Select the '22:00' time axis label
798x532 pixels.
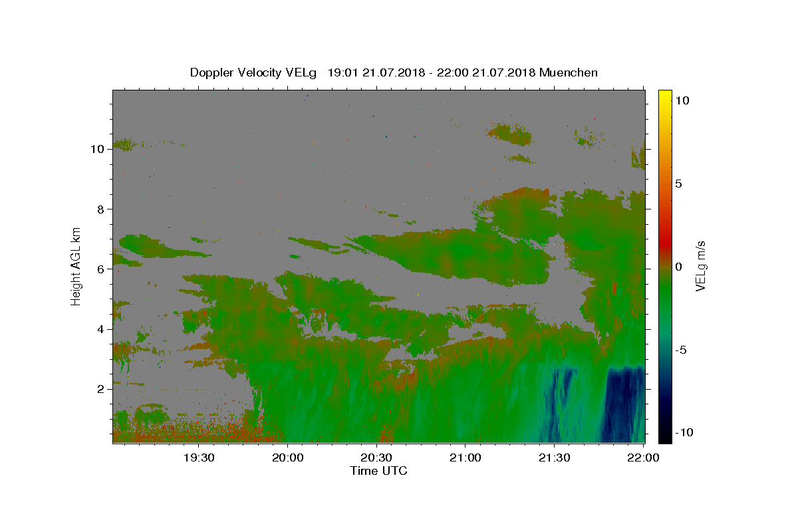pyautogui.click(x=643, y=458)
